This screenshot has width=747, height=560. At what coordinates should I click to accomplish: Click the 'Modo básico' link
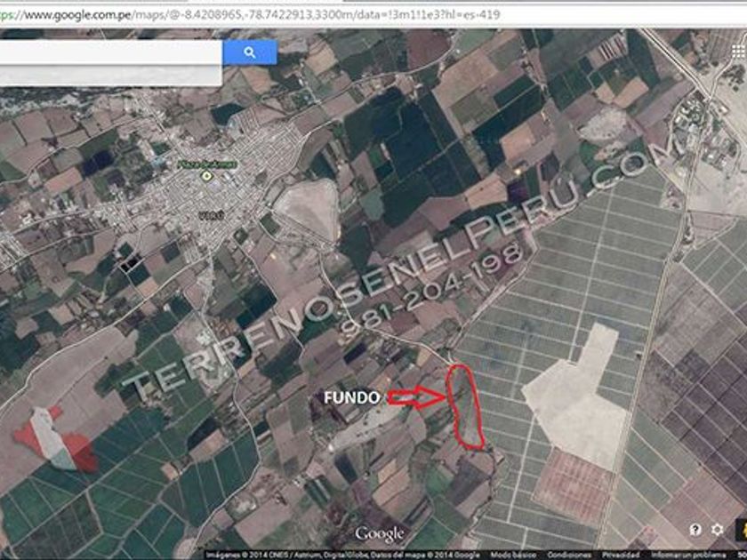point(513,556)
